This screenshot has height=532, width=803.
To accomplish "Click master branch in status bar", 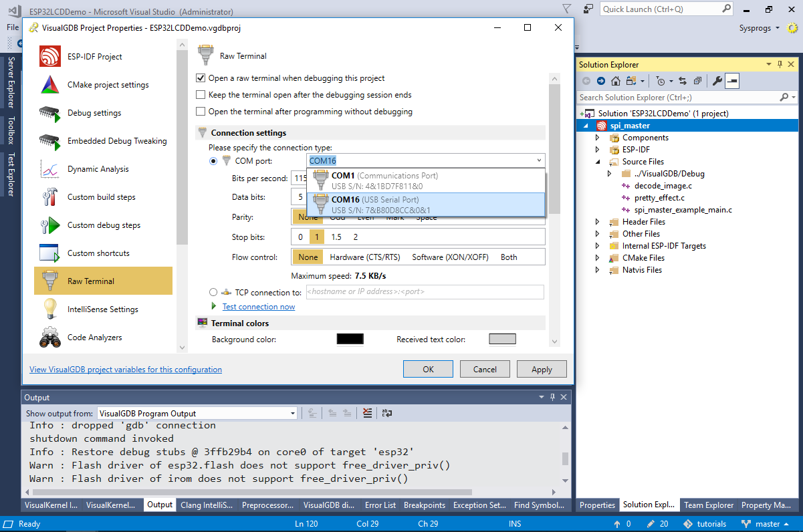I will (767, 524).
